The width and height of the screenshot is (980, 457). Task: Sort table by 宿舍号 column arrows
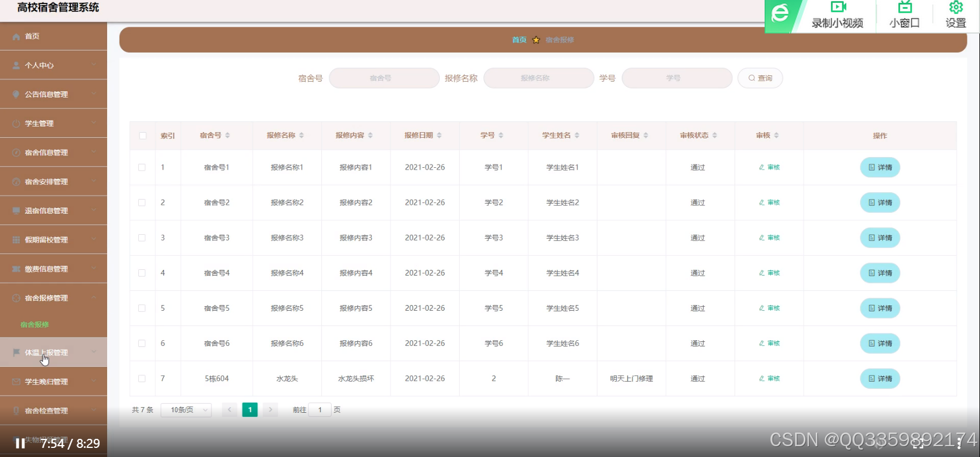click(x=227, y=136)
